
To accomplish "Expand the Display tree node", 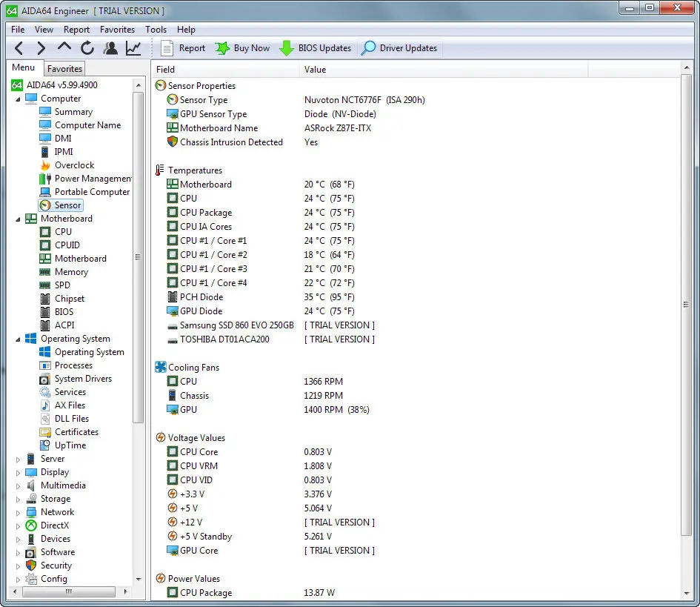I will [x=18, y=473].
